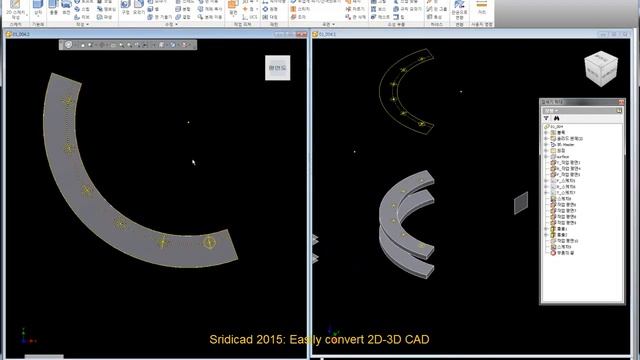Image resolution: width=640 pixels, height=360 pixels.
Task: Pick the Move Bodies tool
Action: click(210, 17)
